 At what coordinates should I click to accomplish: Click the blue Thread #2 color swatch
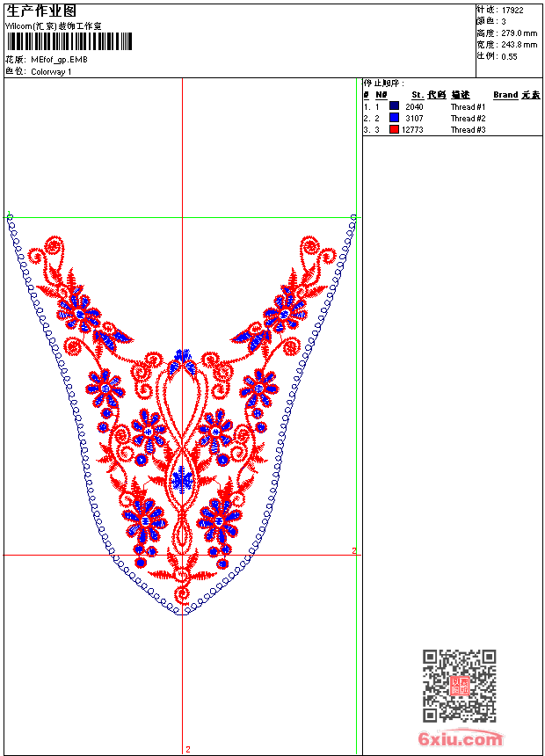(x=394, y=118)
